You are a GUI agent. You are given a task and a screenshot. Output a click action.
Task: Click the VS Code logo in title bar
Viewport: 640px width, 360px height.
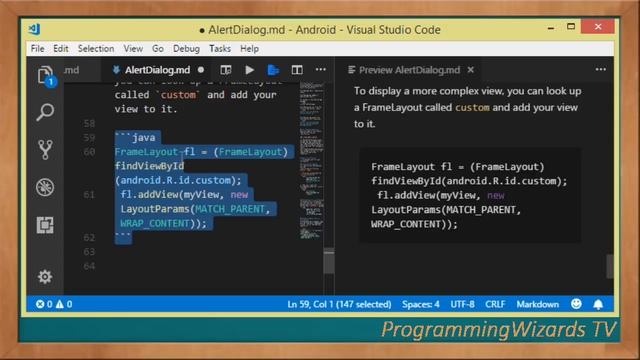point(35,29)
